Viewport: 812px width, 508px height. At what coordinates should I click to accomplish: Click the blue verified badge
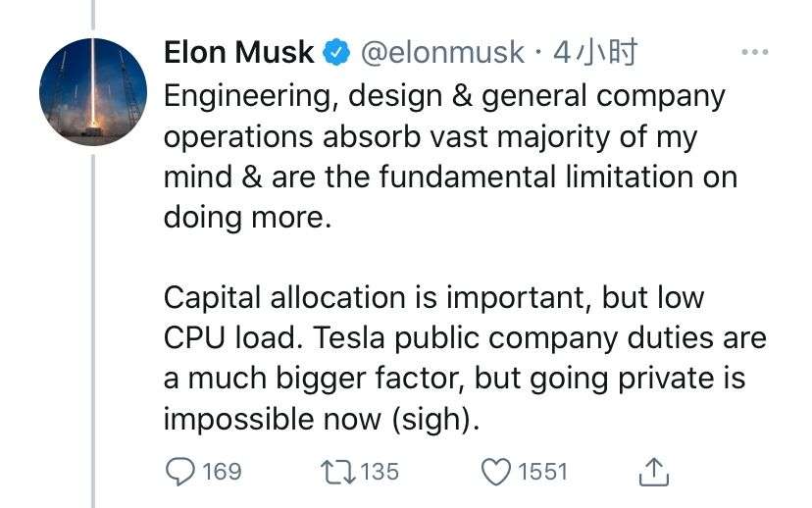click(x=337, y=52)
